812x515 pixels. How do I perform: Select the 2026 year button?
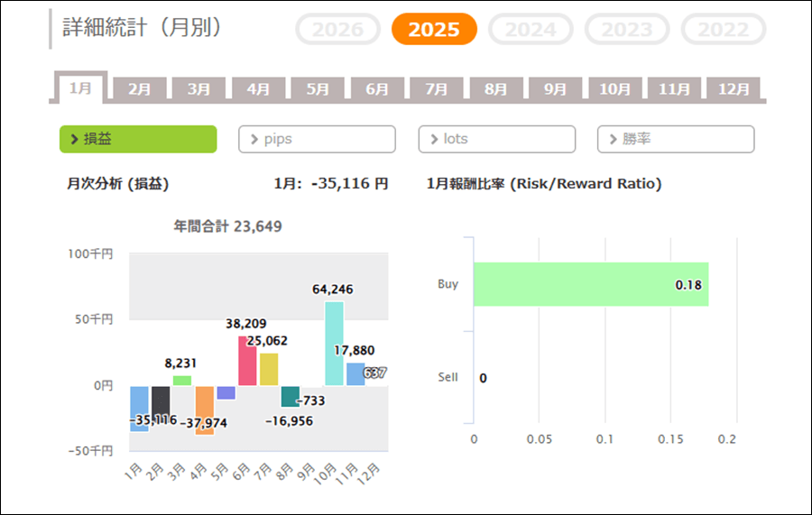click(337, 30)
